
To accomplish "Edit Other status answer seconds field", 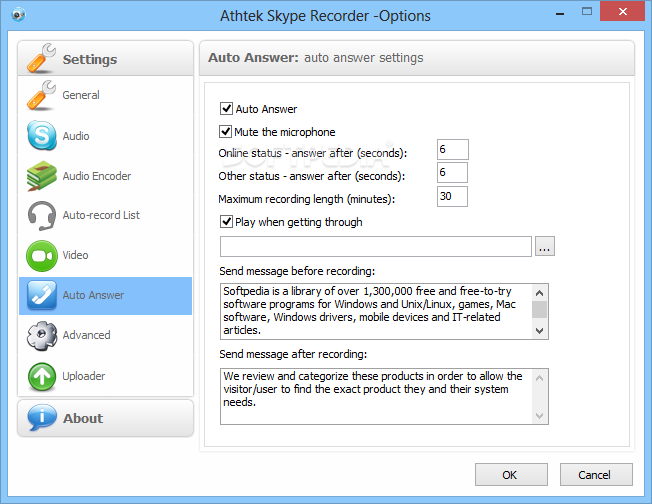I will tap(452, 173).
